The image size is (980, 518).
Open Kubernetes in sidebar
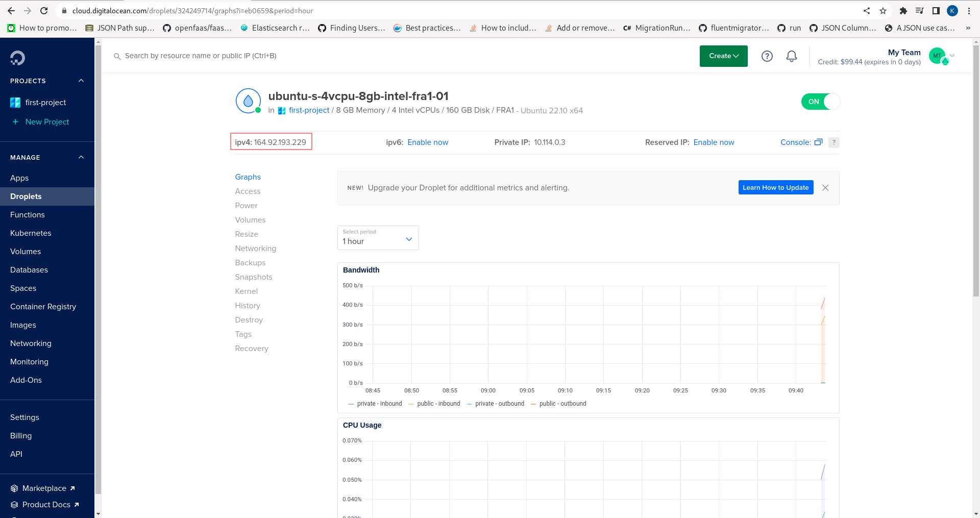tap(31, 233)
